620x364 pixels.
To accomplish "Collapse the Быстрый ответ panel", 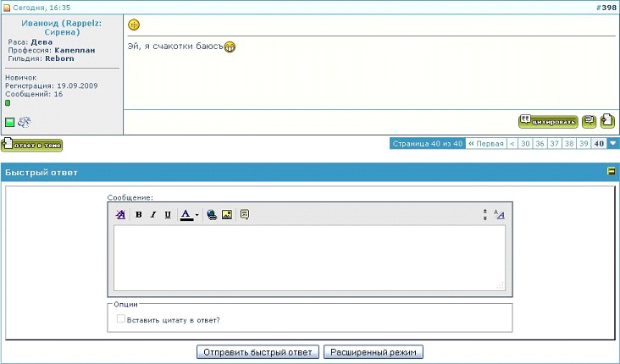I will tap(610, 171).
